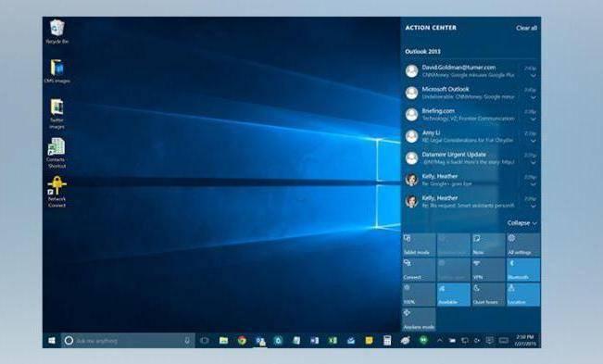Open All settings quick action tile
603x364 pixels.
[x=523, y=245]
